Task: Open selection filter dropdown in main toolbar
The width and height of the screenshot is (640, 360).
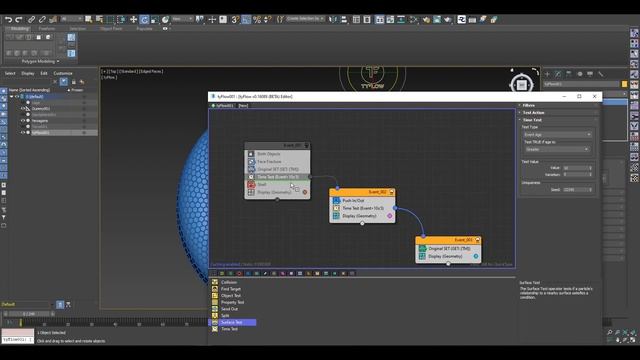Action: [x=71, y=19]
